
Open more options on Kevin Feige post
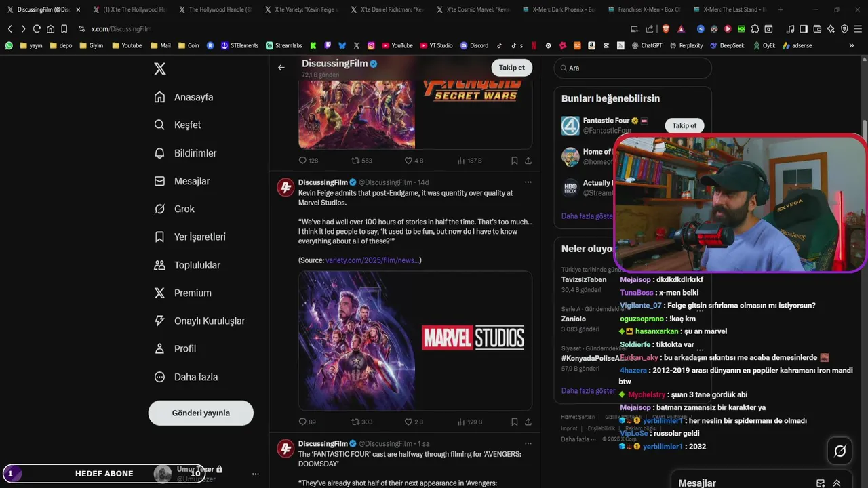[x=528, y=182]
